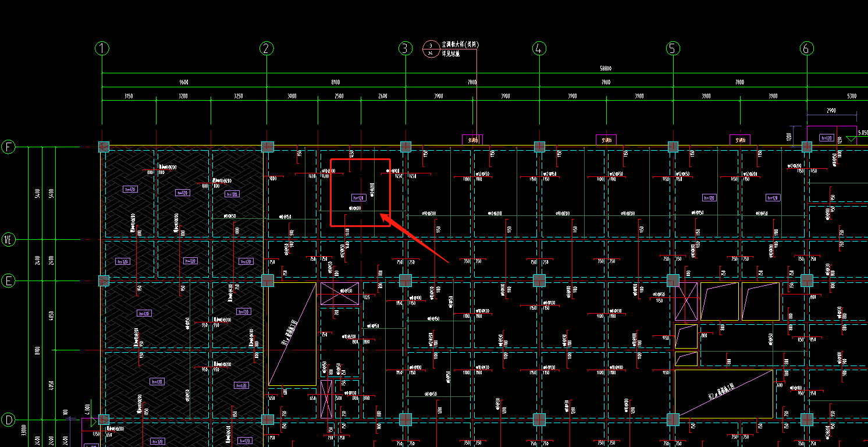Select the 空调板 label between axes 5 and 6
868x447 pixels.
(x=740, y=140)
